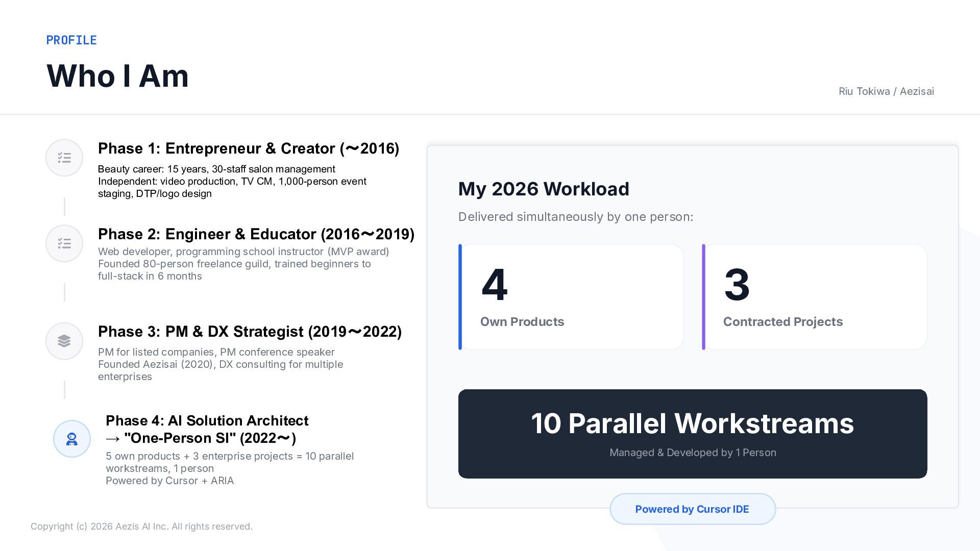Click the Phase 4 robot icon
980x551 pixels.
pyautogui.click(x=72, y=439)
